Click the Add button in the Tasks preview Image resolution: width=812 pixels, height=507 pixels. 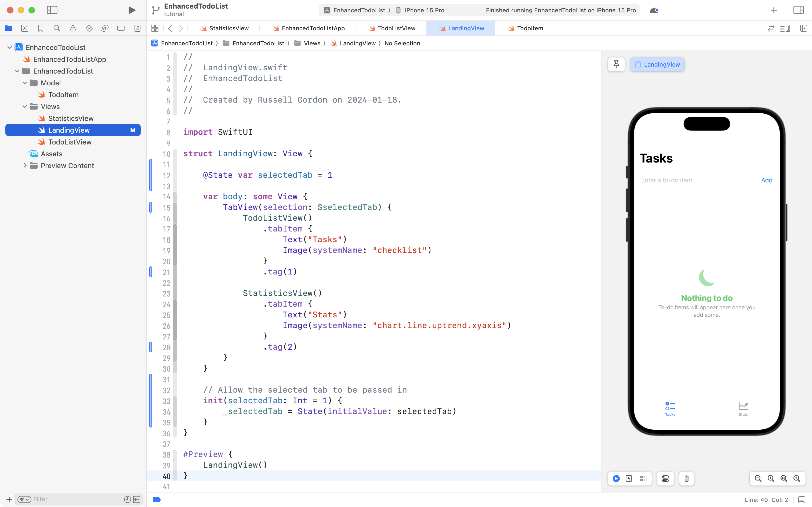coord(766,180)
